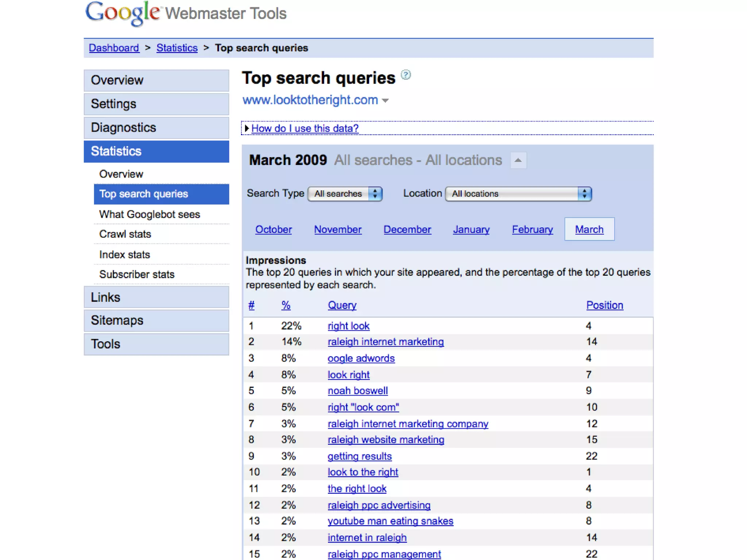Select What Googlebot sees item
This screenshot has width=747, height=560.
point(150,214)
